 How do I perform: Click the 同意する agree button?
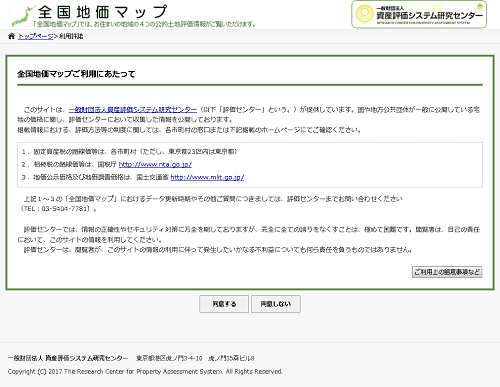224,304
